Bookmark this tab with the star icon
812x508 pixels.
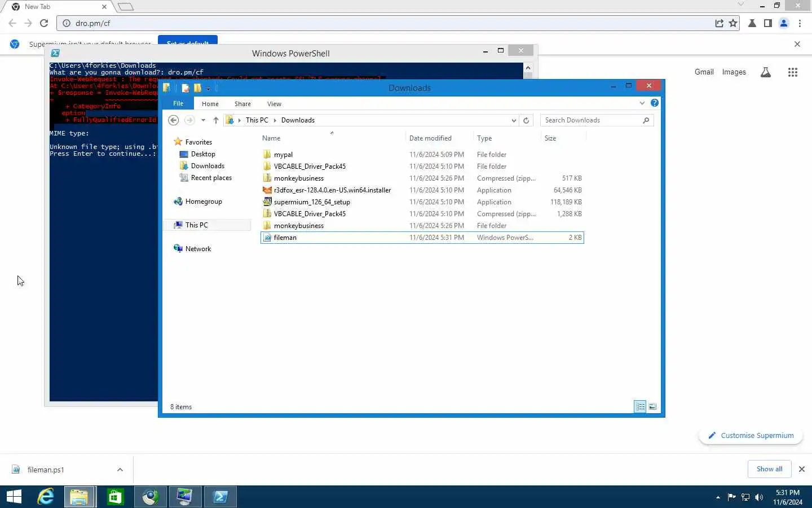point(733,23)
